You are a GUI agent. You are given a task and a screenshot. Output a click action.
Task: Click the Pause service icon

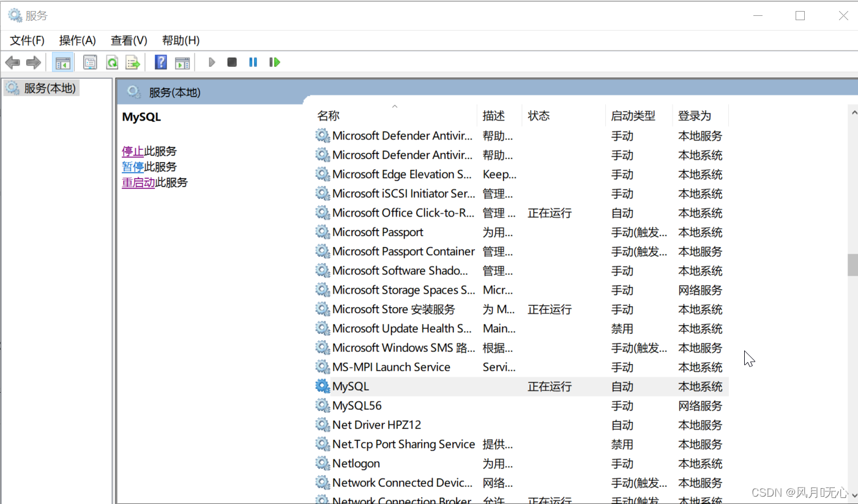tap(253, 62)
